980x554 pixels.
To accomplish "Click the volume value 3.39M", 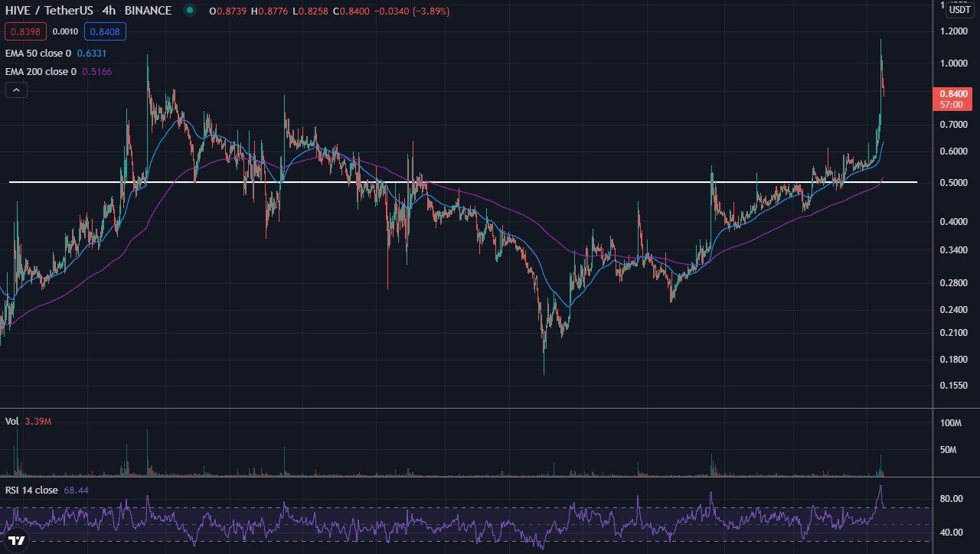I will pos(38,422).
